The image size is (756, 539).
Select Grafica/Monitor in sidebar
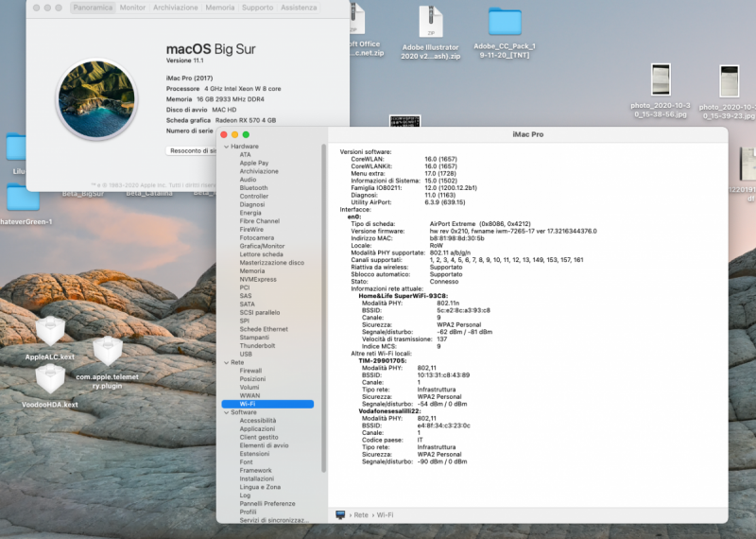tap(262, 246)
